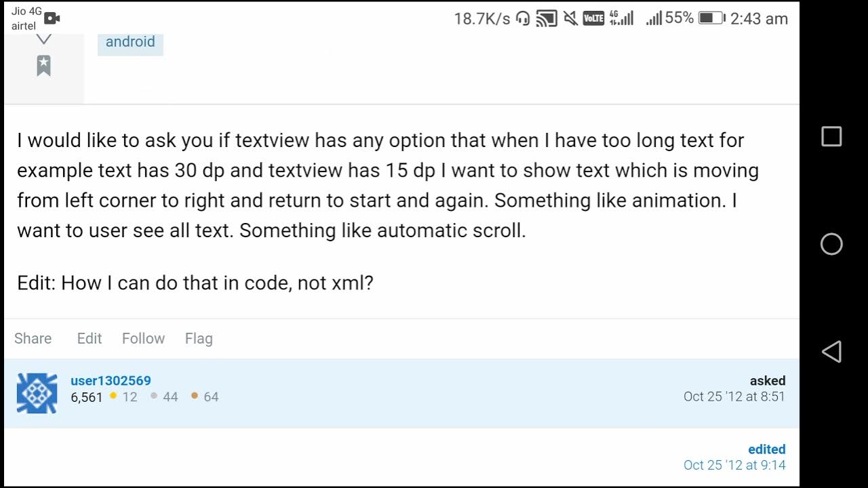Open recent apps with the square button

point(831,136)
